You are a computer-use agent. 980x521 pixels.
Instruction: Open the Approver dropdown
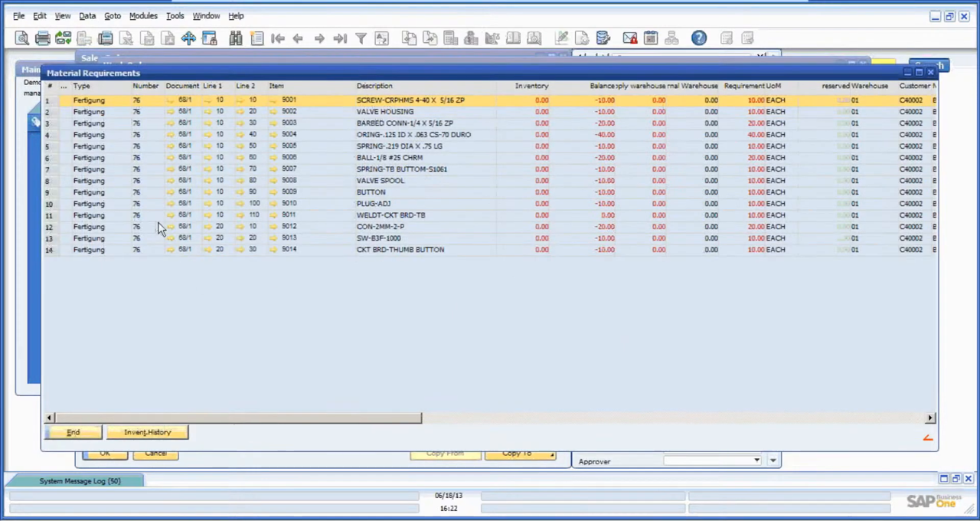756,461
